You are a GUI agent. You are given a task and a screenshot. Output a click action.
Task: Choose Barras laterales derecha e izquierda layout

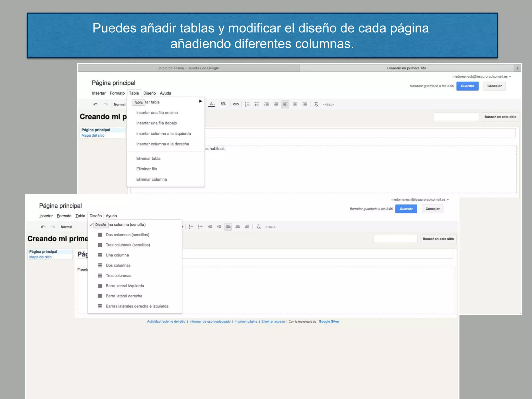click(x=135, y=306)
